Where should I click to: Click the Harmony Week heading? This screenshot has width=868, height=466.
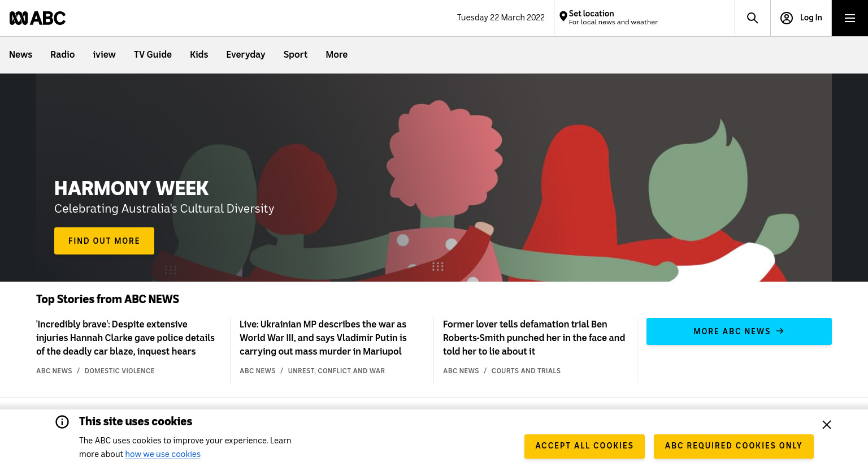coord(132,188)
